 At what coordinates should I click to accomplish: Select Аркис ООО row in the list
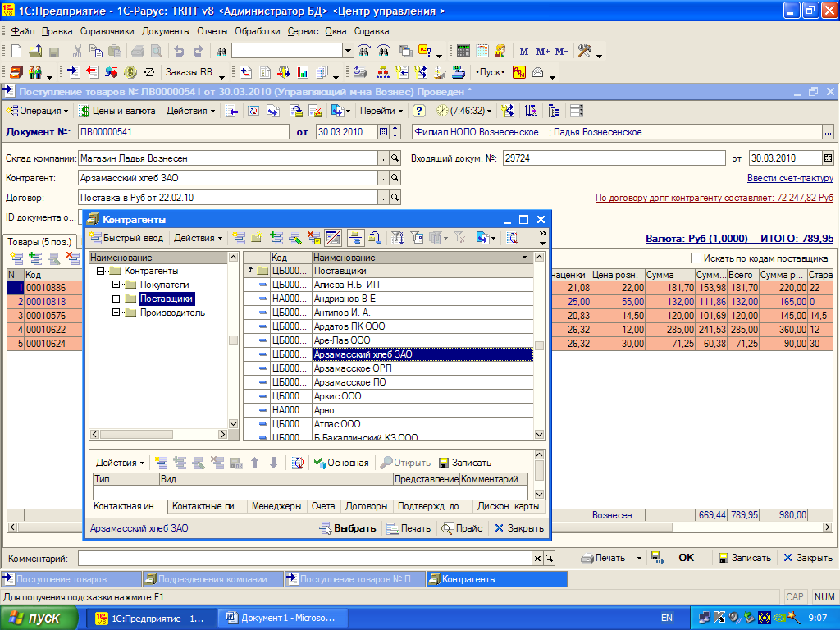pos(388,396)
